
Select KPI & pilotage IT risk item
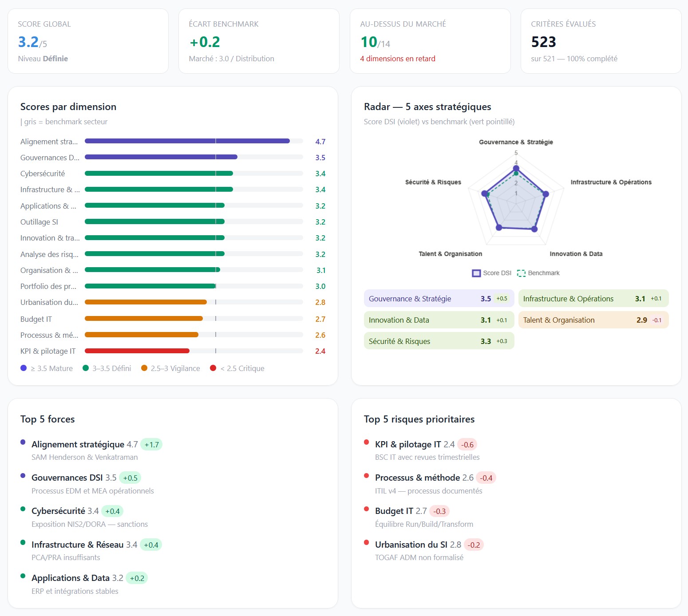[426, 450]
